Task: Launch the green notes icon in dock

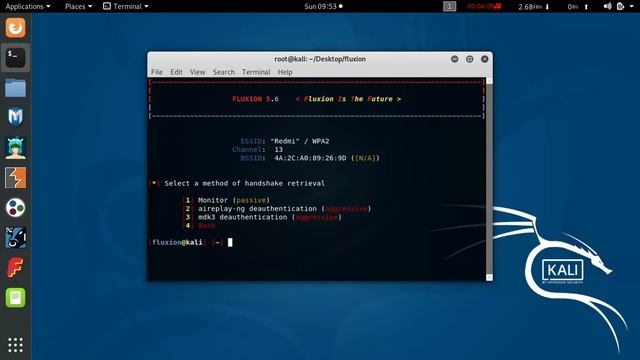Action: [x=16, y=298]
